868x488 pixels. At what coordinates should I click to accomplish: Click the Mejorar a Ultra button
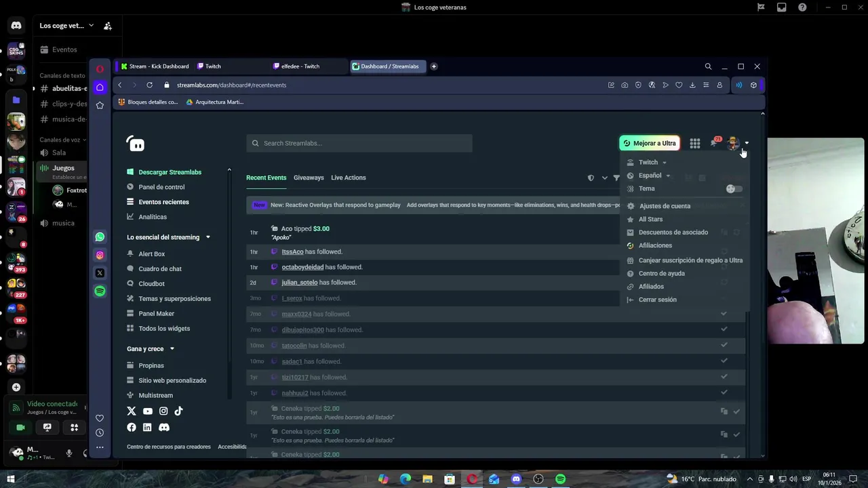click(650, 143)
